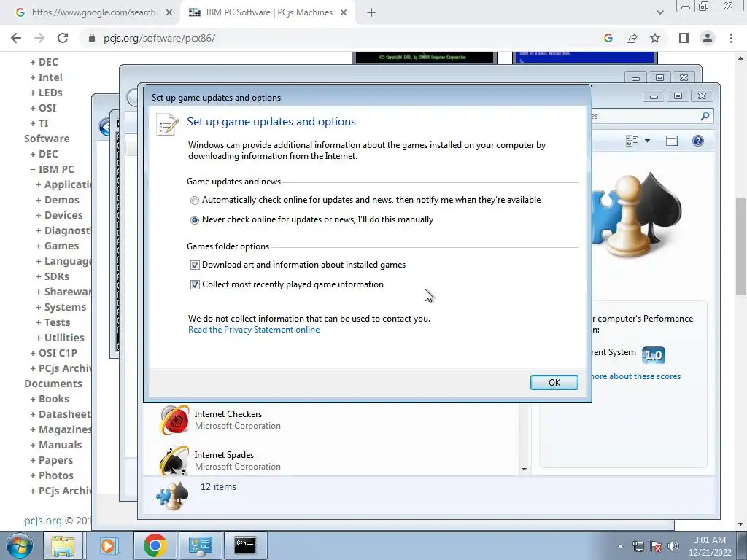Open the Windows Start button

coord(20,545)
